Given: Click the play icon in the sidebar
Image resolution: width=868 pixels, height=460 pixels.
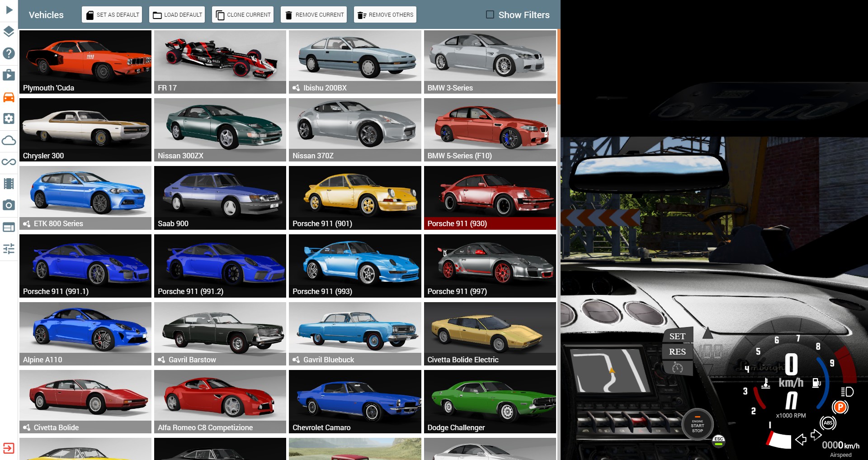Looking at the screenshot, I should tap(9, 10).
